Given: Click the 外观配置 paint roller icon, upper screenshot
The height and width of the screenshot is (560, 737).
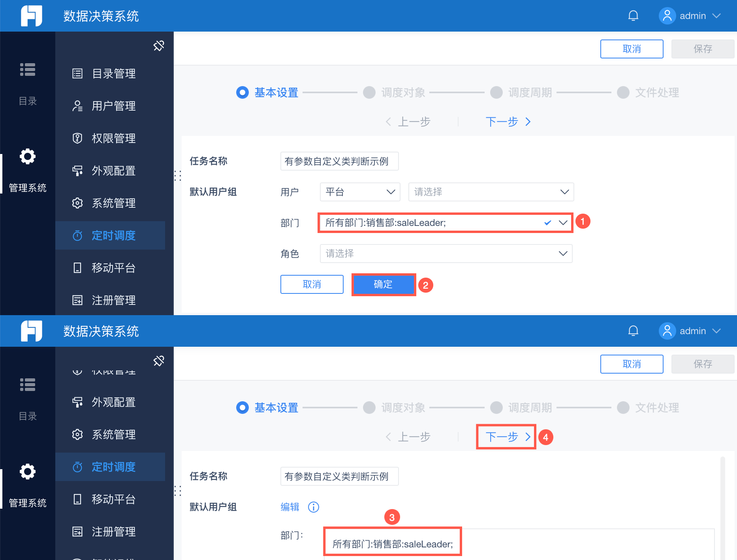Looking at the screenshot, I should pyautogui.click(x=77, y=171).
